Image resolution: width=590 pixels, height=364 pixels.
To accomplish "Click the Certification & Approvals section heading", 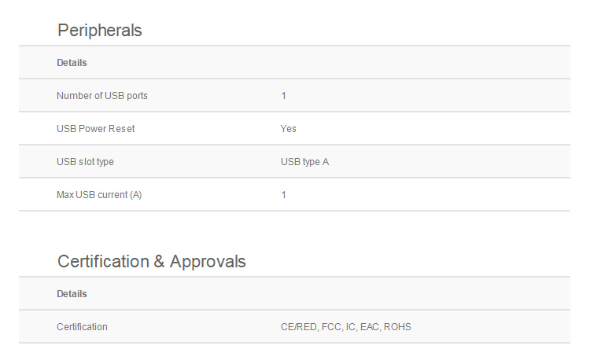I will pos(151,262).
